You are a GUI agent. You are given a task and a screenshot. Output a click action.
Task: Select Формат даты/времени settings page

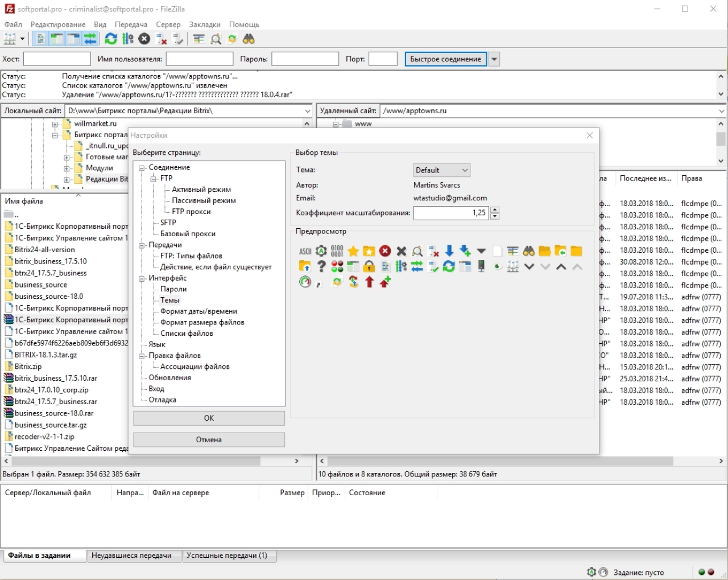click(198, 311)
